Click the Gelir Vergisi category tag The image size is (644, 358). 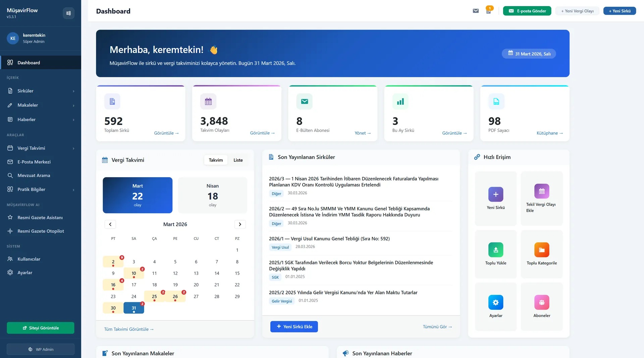(282, 301)
